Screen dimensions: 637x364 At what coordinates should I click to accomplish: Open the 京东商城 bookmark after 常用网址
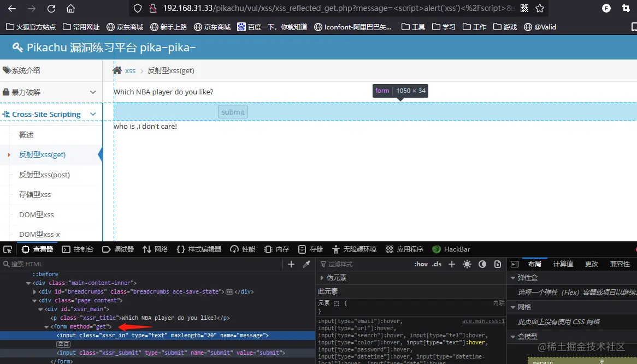[125, 27]
